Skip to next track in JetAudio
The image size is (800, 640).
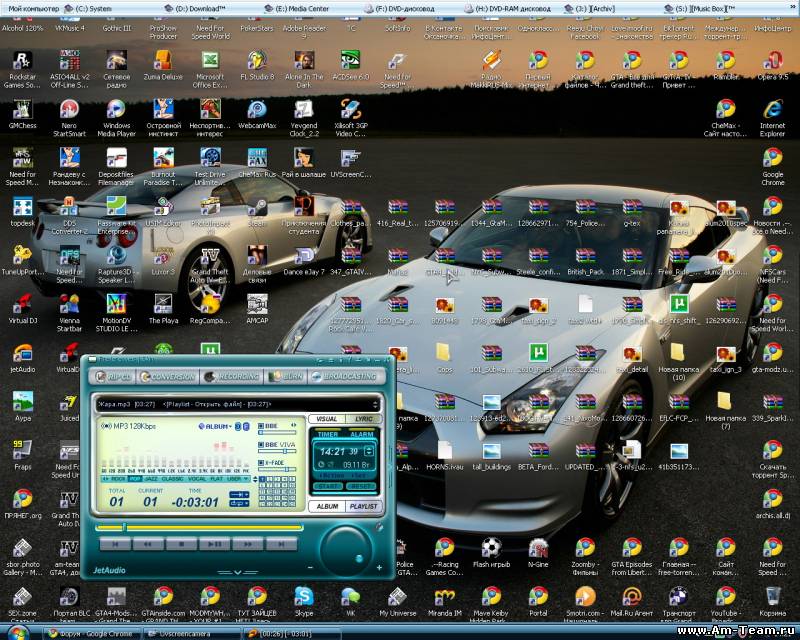[x=281, y=544]
